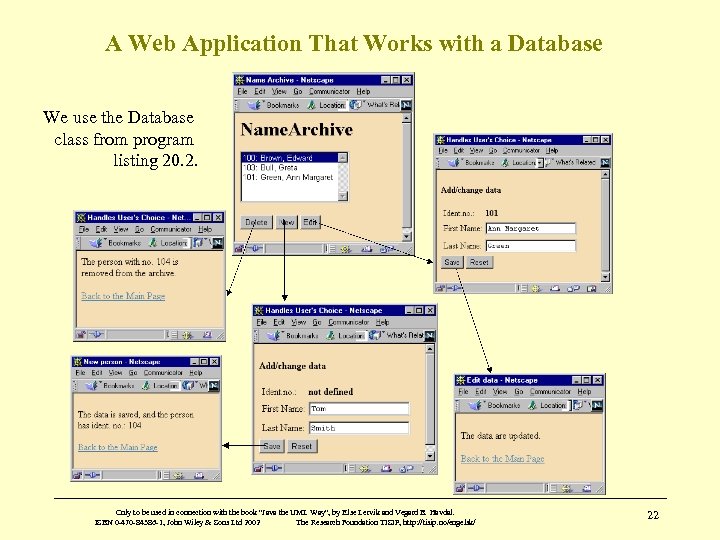Click Last Name field containing Green
The image size is (720, 540).
point(530,246)
